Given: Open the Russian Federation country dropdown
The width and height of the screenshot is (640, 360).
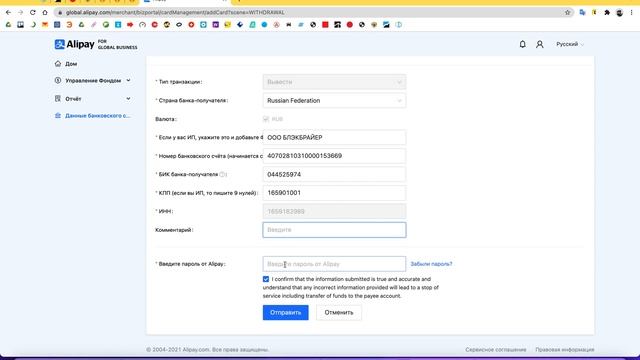Looking at the screenshot, I should coord(334,101).
